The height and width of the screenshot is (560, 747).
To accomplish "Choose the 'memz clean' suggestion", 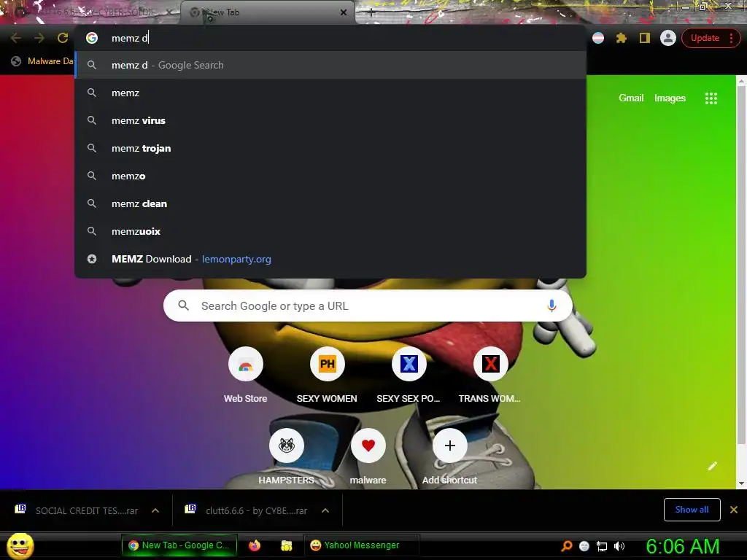I will tap(330, 203).
